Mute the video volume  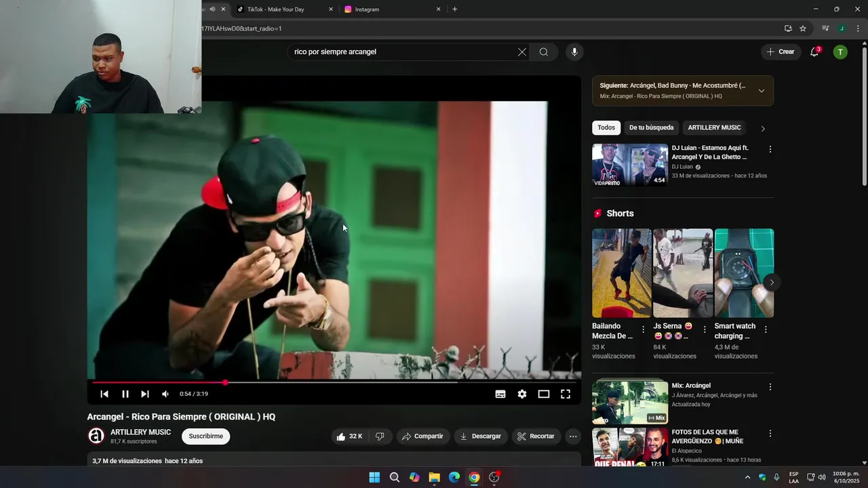(165, 394)
